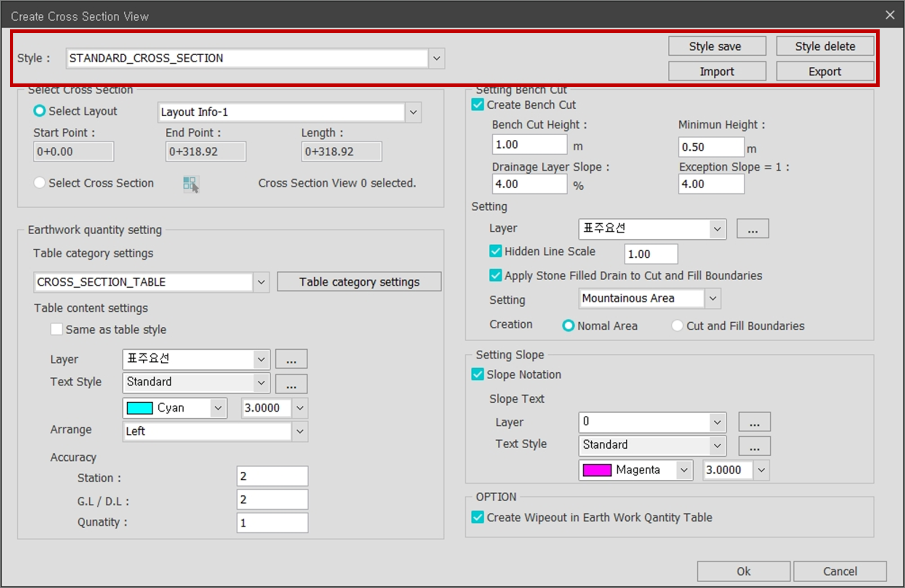Click the Start Point field 0+0.00
Image resolution: width=905 pixels, height=588 pixels.
tap(74, 152)
